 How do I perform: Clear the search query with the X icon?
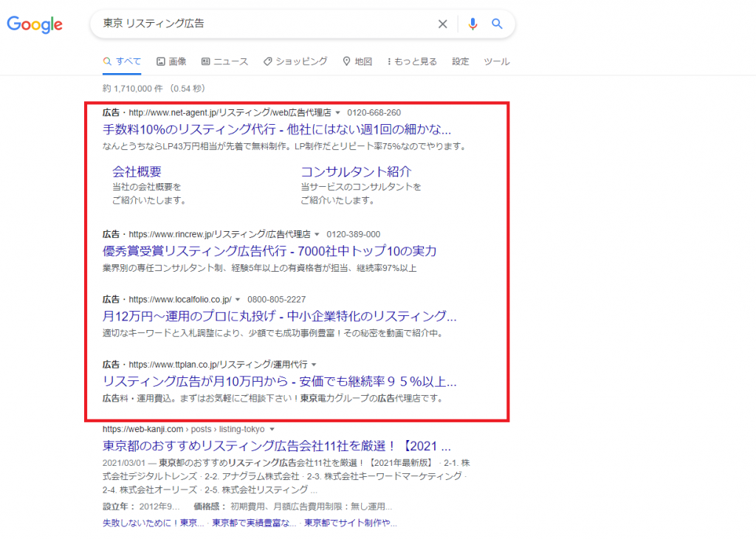pos(442,24)
